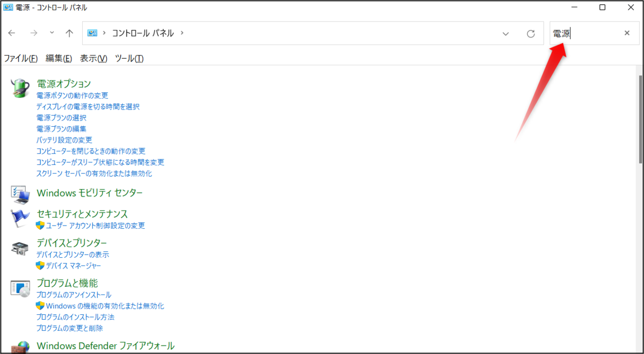
Task: Open the 編集(E) menu
Action: (x=59, y=58)
